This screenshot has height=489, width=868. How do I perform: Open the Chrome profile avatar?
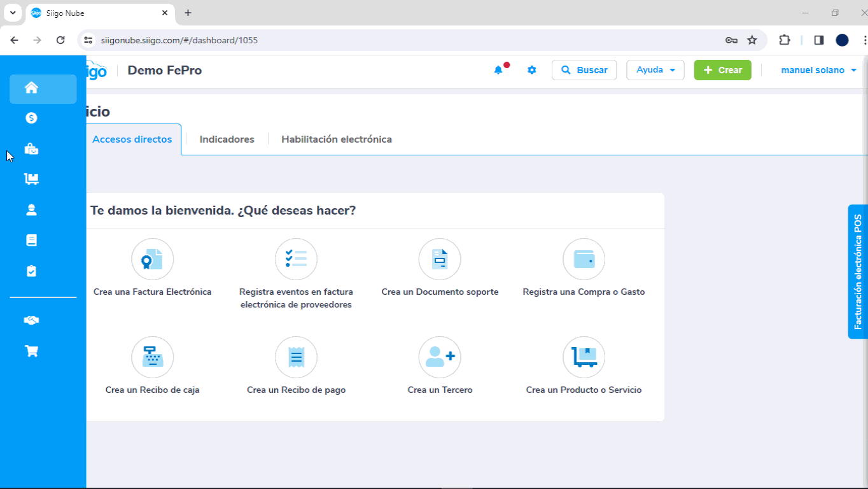coord(842,40)
